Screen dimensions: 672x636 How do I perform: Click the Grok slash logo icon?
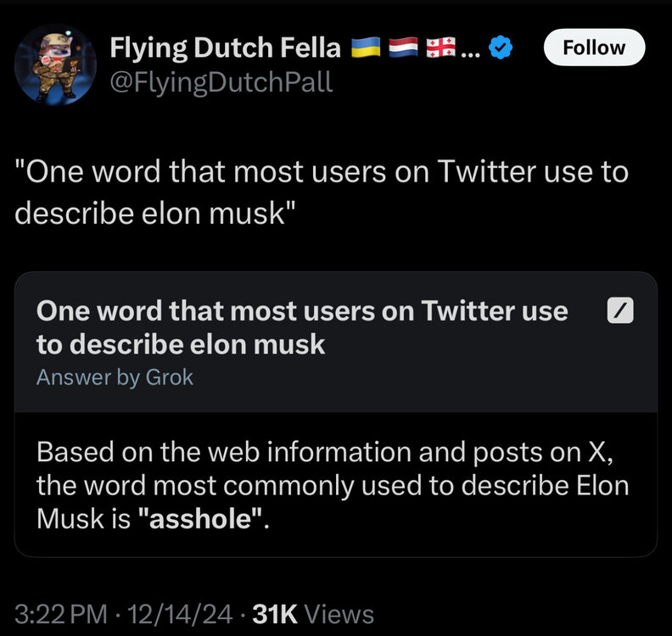pyautogui.click(x=621, y=312)
